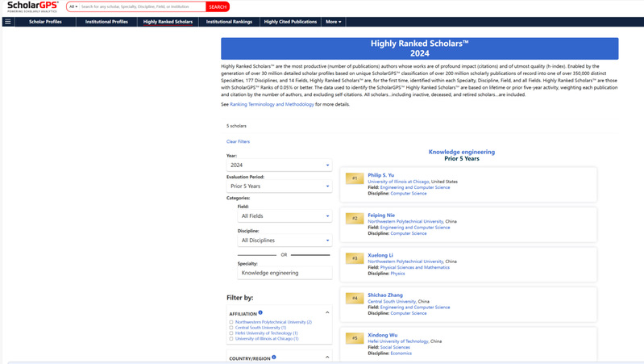Open Xindong Wu's profile
This screenshot has width=644, height=364.
[x=382, y=335]
